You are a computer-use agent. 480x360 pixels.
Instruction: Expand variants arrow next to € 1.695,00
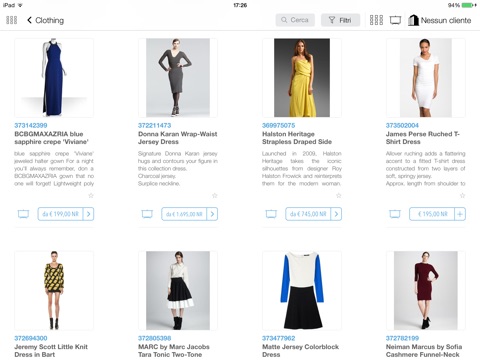[212, 214]
